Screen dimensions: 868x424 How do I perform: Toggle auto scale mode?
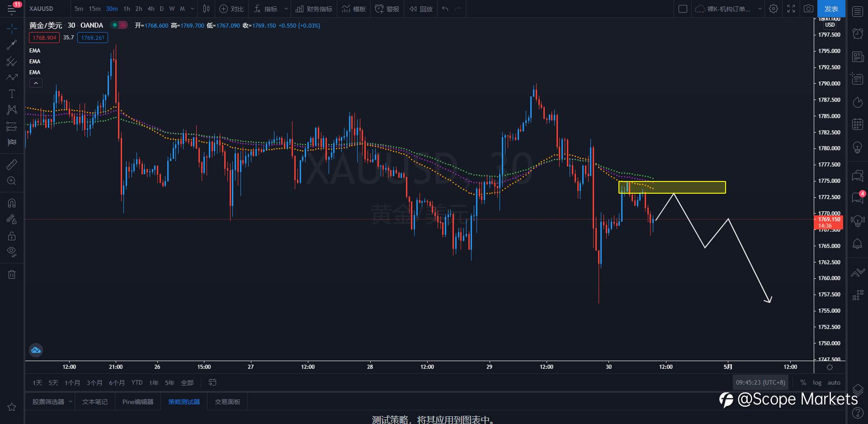click(834, 382)
